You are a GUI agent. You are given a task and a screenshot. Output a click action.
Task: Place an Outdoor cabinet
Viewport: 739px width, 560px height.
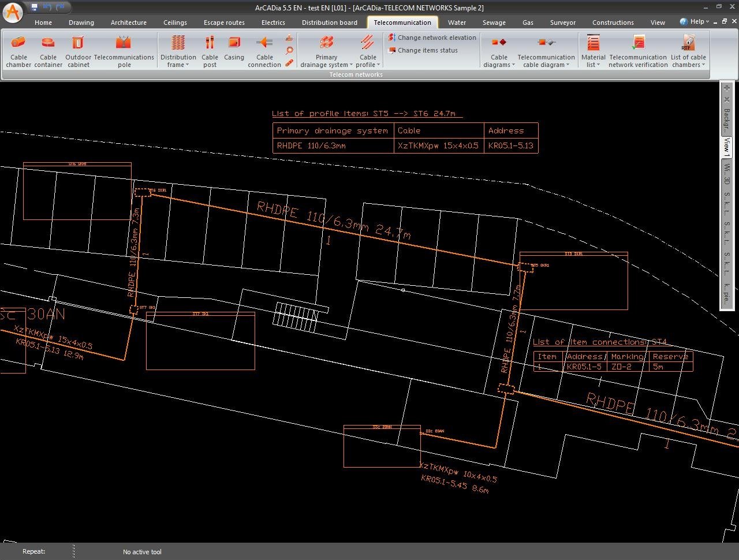pos(78,51)
